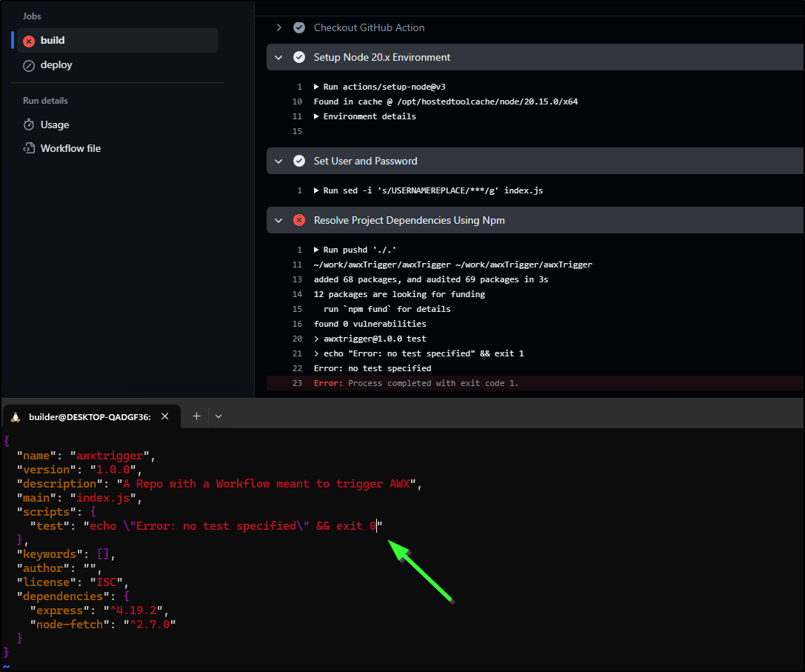Click the Linux penguin icon on the terminal tab
805x672 pixels.
point(16,416)
